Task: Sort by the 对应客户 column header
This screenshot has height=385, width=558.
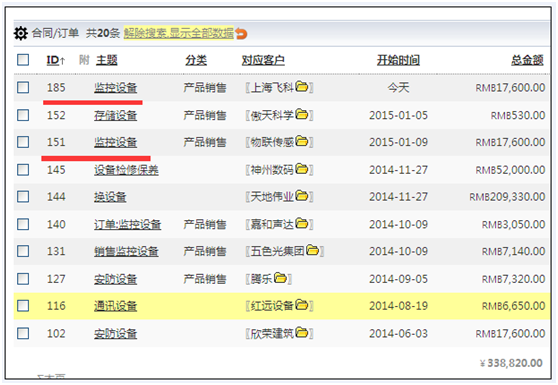Action: coord(263,60)
